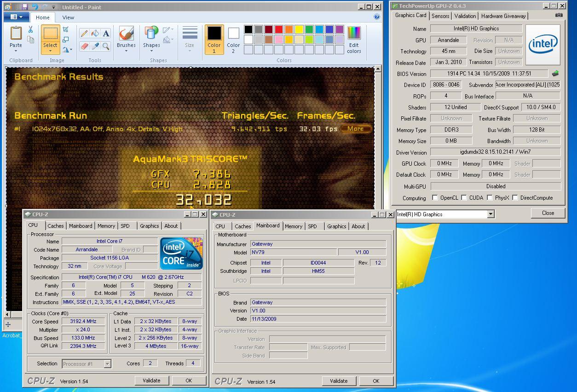Click the Paint app icon in title bar
577x392 pixels.
[9, 7]
